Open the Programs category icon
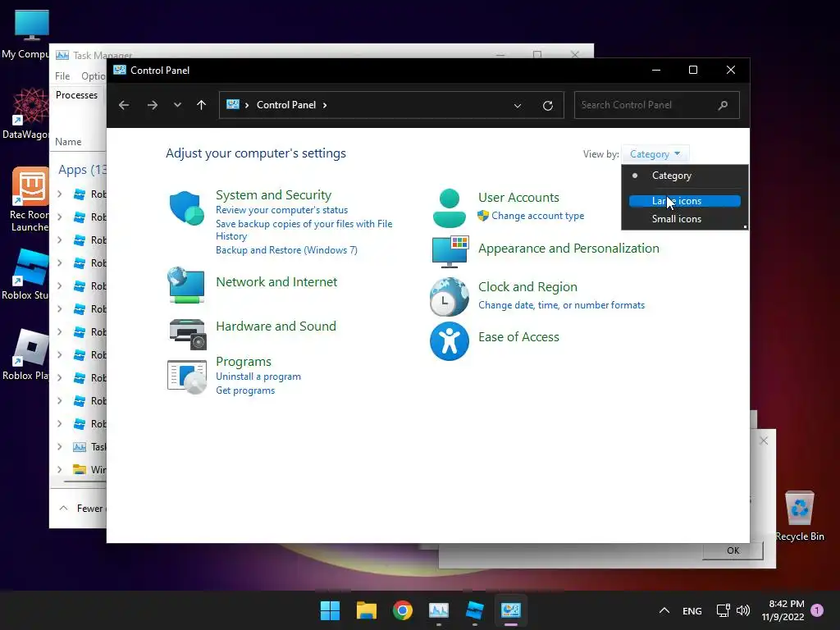This screenshot has height=630, width=840. [187, 377]
